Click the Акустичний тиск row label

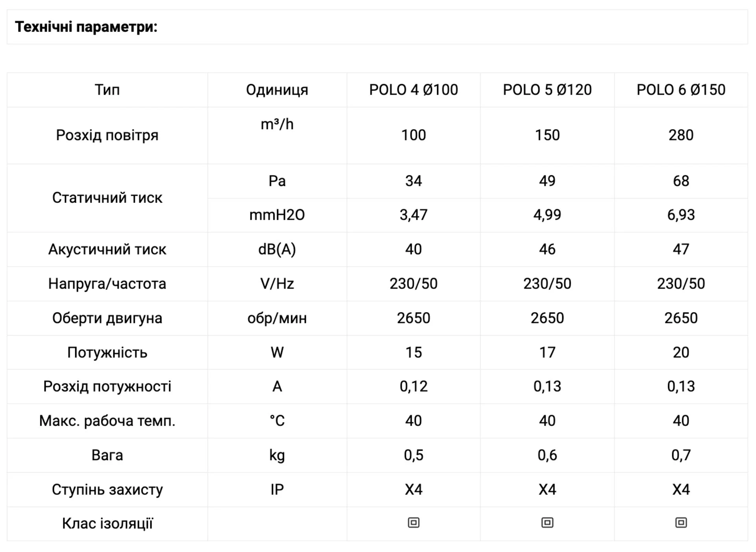(107, 249)
